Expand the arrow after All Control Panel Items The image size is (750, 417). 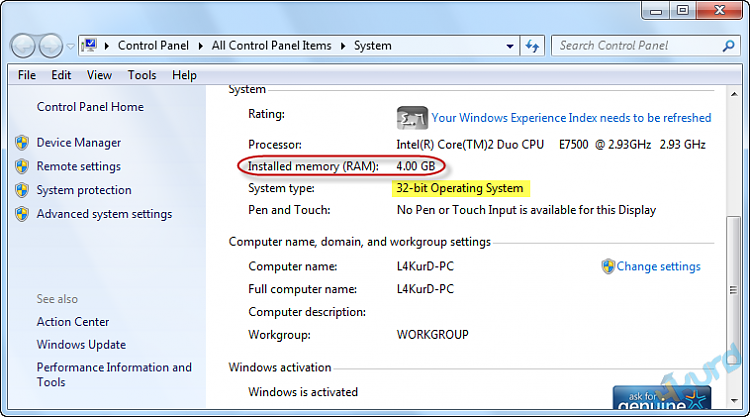(x=343, y=46)
